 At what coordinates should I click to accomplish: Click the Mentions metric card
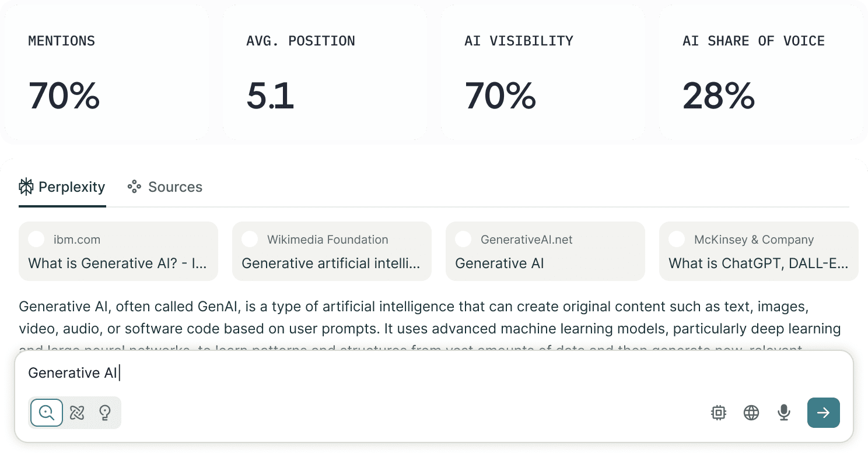[x=107, y=72]
